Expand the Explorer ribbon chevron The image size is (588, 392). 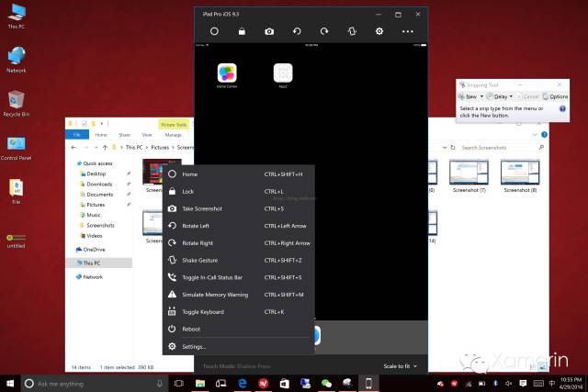(x=535, y=135)
